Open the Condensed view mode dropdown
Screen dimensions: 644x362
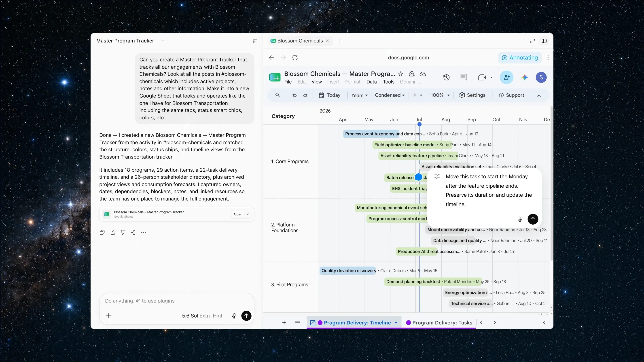point(390,95)
